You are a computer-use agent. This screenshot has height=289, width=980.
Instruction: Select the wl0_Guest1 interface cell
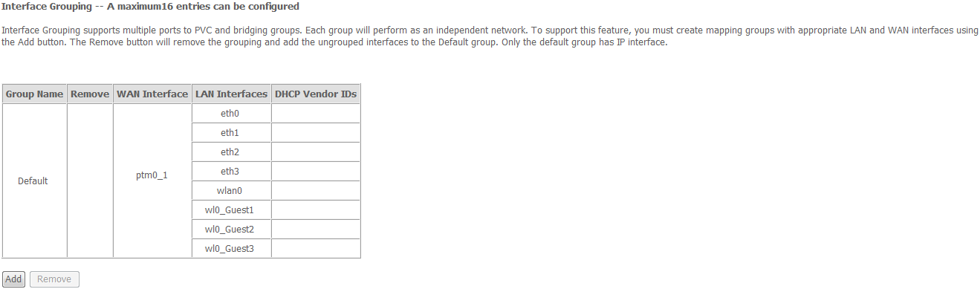231,210
